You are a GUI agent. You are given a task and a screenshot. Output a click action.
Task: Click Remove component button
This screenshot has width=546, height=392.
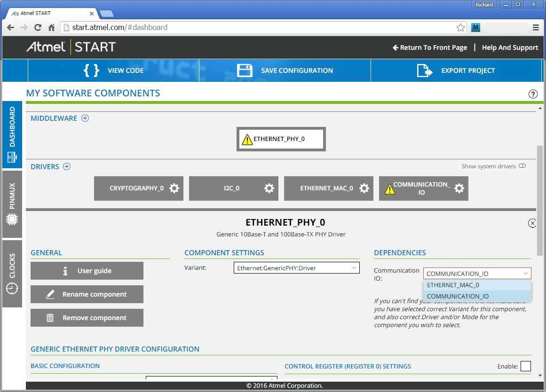pos(87,318)
